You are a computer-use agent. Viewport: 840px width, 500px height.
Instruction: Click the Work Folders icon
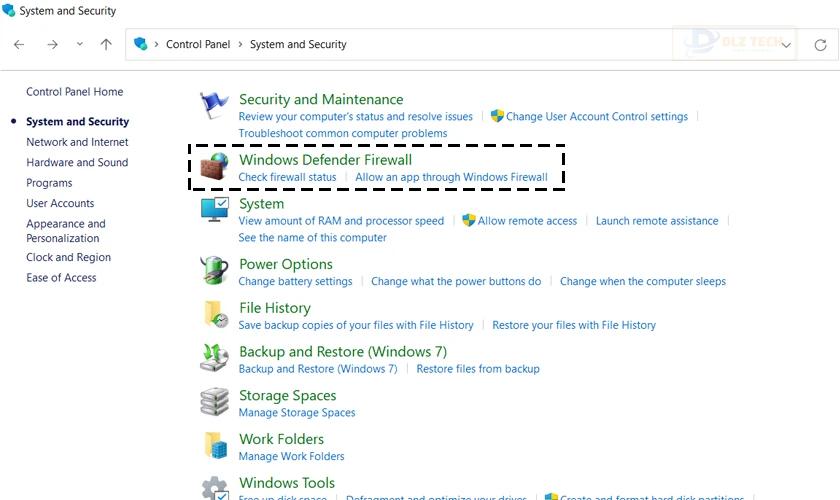click(x=216, y=445)
